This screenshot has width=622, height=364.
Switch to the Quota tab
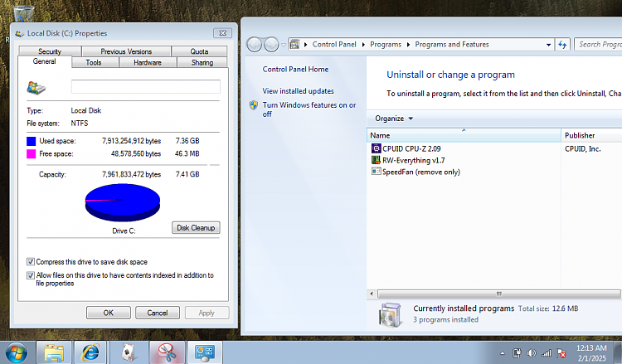(x=199, y=51)
